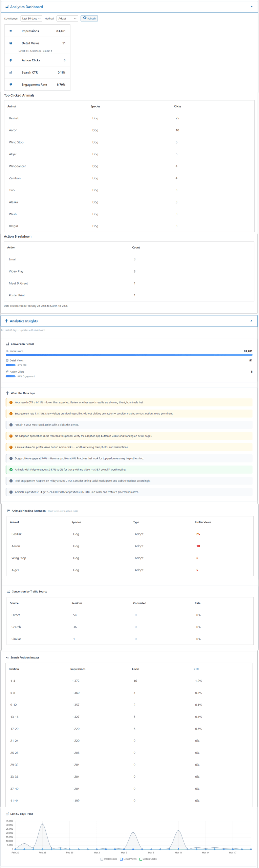Open the Date Range dropdown showing Last 60 days
This screenshot has width=259, height=868.
click(x=31, y=19)
